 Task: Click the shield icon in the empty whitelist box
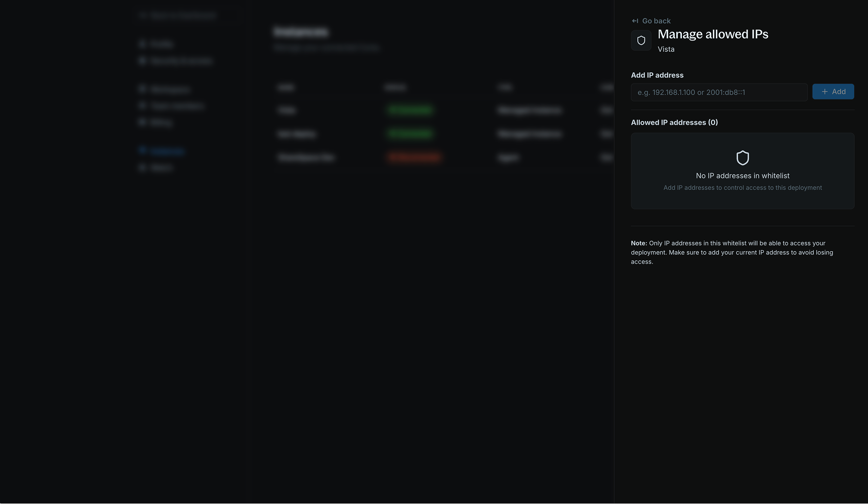(x=742, y=158)
